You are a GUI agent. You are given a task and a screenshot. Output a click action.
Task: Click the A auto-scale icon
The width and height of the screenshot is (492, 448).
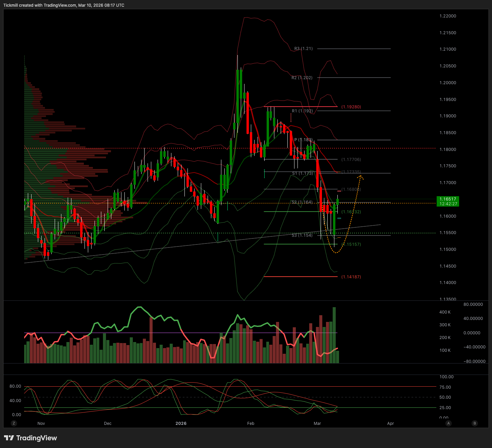tap(448, 423)
